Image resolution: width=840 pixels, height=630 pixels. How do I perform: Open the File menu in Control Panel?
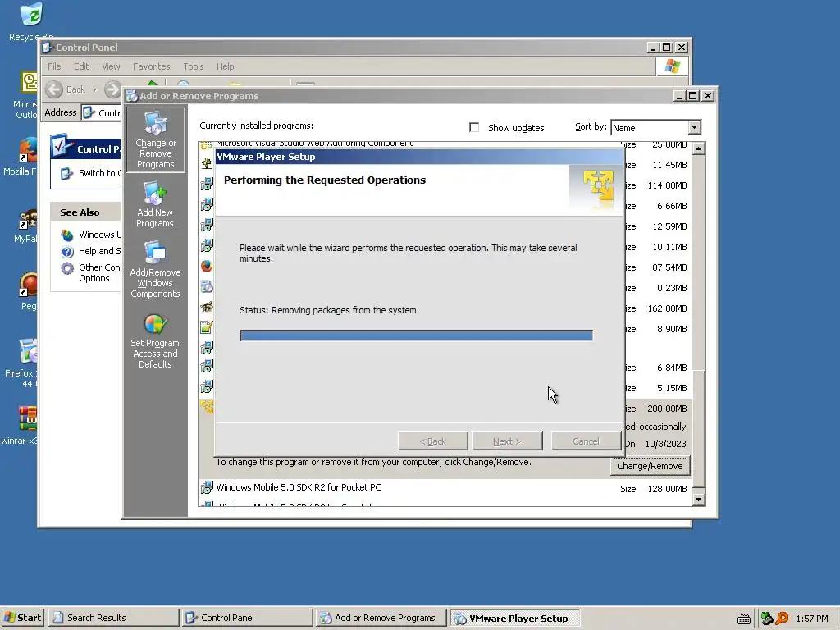[54, 66]
